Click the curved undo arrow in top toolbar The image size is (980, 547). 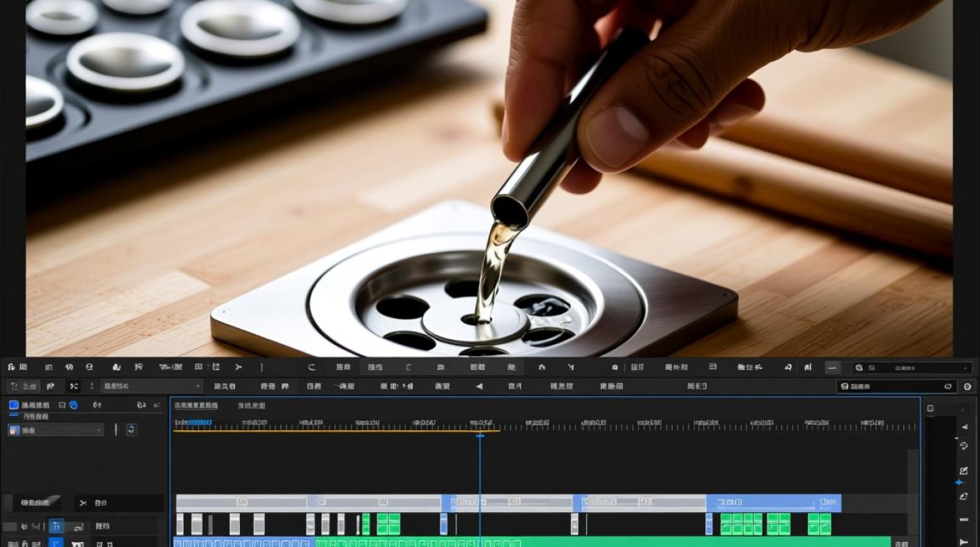click(312, 368)
